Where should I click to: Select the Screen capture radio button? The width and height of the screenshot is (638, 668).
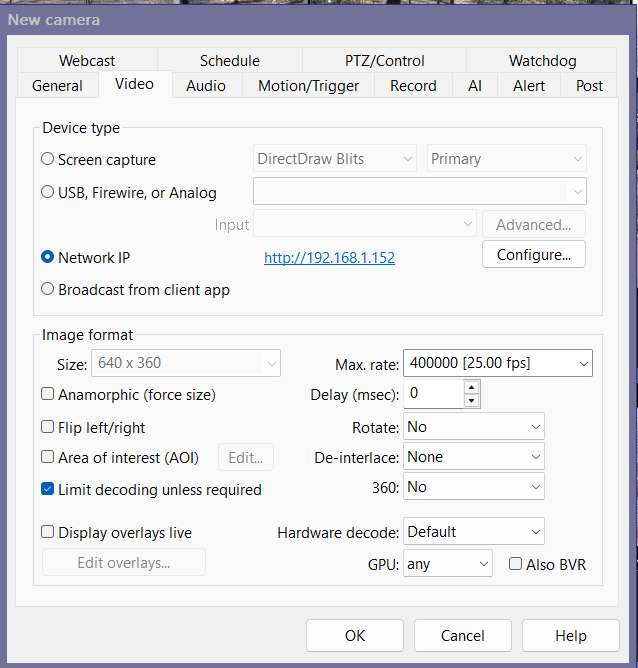pos(48,159)
